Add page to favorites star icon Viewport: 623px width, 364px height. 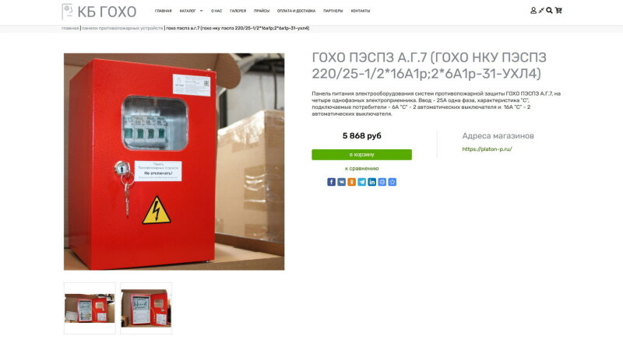392,182
